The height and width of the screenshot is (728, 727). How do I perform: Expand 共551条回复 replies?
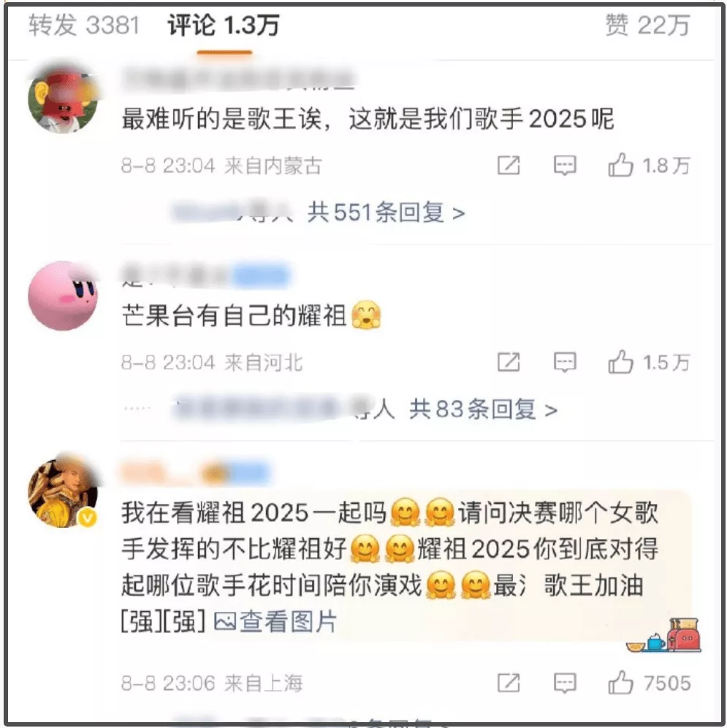(x=386, y=213)
